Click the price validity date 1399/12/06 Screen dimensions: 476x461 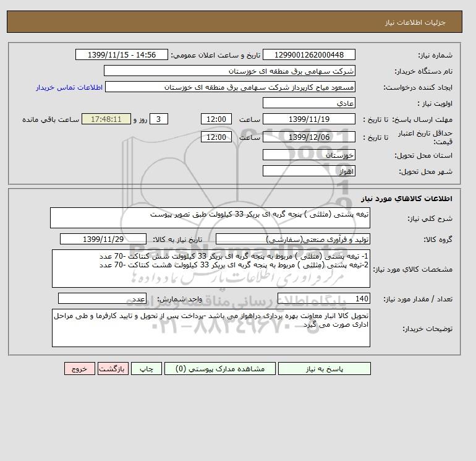[x=308, y=137]
